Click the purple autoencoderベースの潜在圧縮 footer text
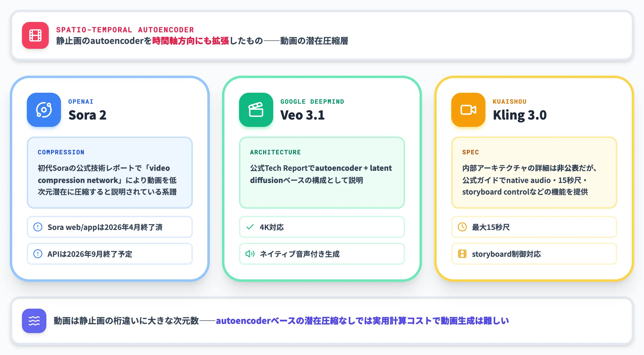This screenshot has width=644, height=355. click(x=362, y=321)
